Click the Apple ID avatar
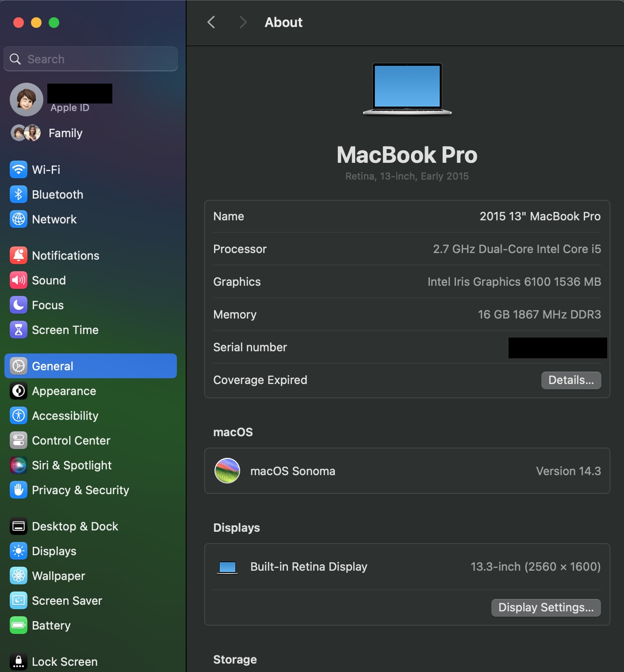Screen dimensions: 624x672 [27, 100]
